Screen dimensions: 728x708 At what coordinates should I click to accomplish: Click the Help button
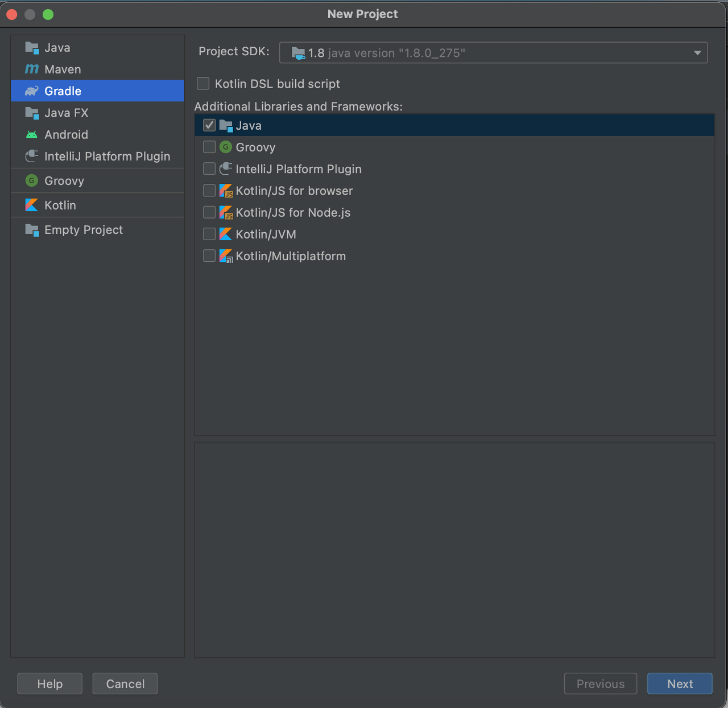pyautogui.click(x=49, y=684)
